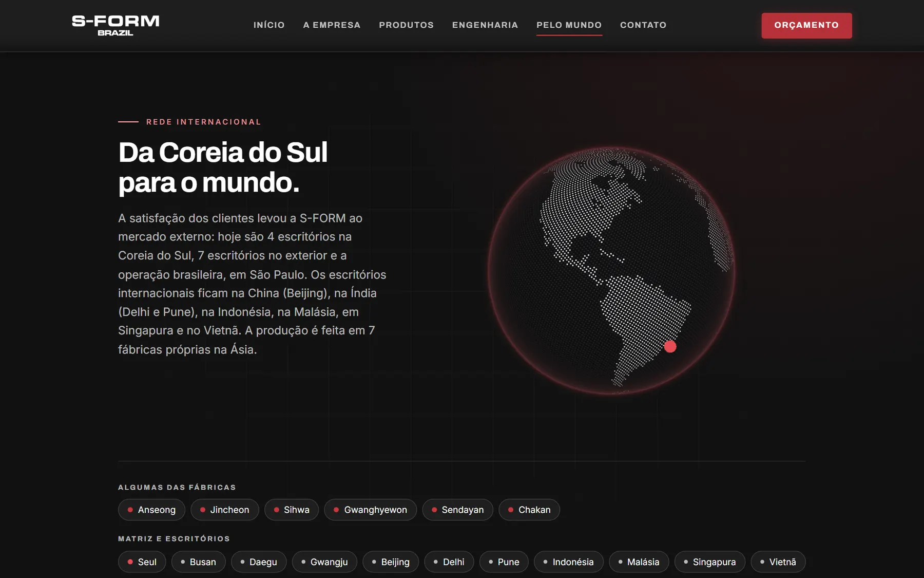Screen dimensions: 924x578
Task: Click the Busan office chip
Action: click(198, 562)
